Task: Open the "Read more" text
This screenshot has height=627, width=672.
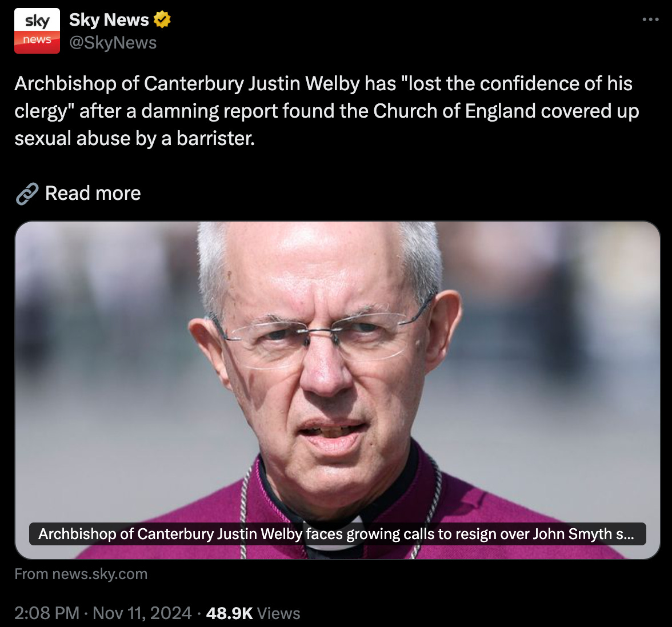Action: 93,193
